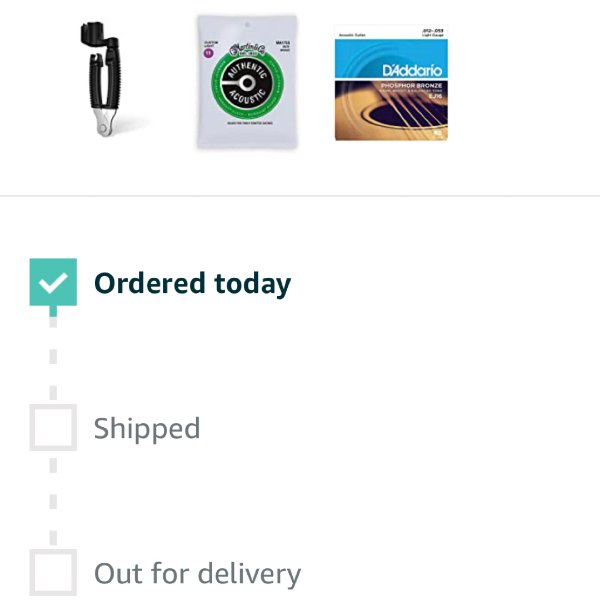Open the D'Addario Phosphor Bronze strings thumbnail

click(391, 83)
